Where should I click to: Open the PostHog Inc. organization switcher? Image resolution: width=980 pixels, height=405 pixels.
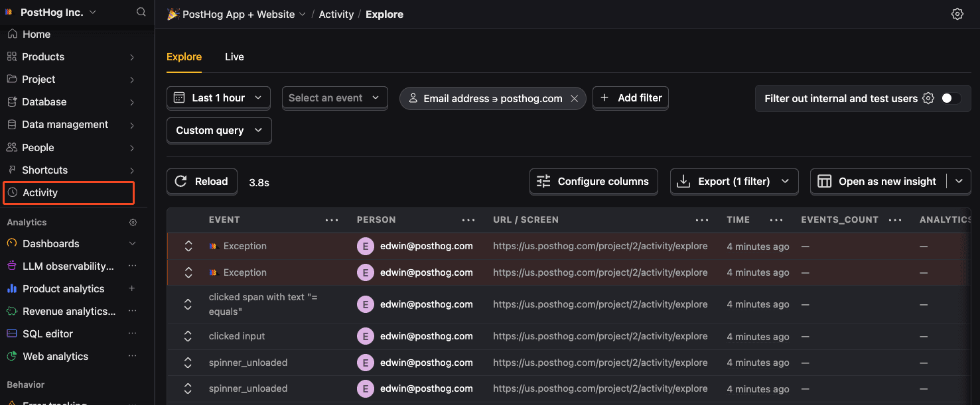(x=50, y=13)
